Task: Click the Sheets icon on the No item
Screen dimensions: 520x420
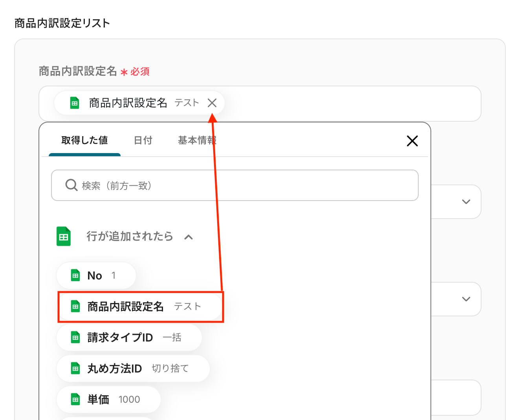Action: tap(75, 276)
